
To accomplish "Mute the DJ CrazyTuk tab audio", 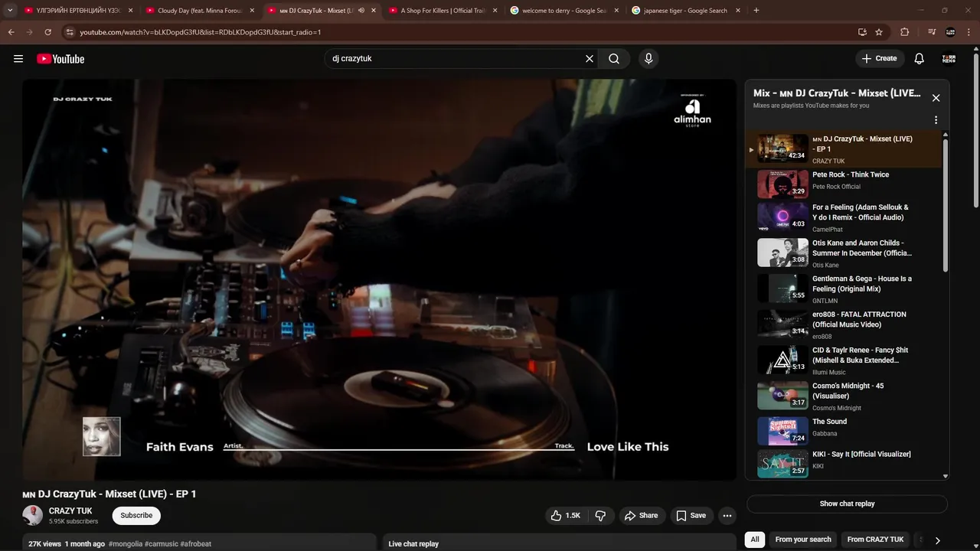I will [x=361, y=11].
